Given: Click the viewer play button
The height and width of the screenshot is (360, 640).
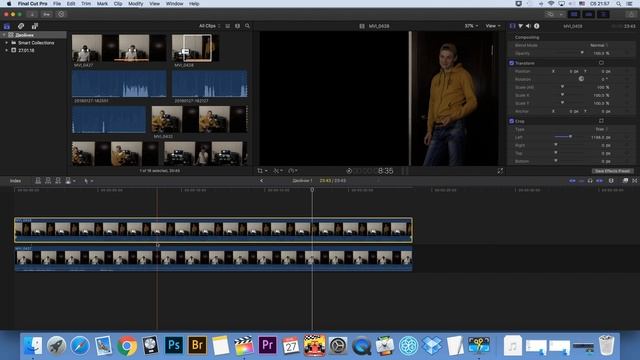Looking at the screenshot, I should (x=349, y=171).
